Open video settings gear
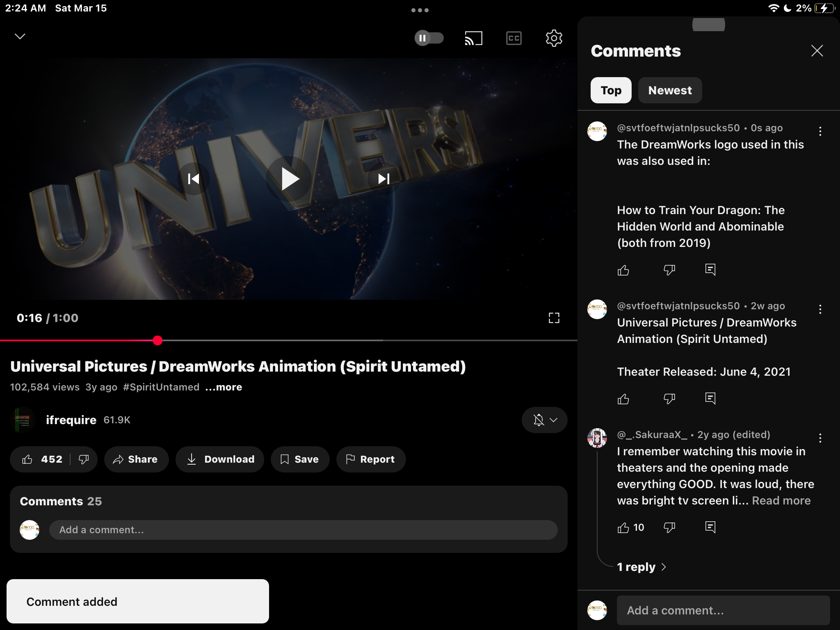This screenshot has width=840, height=630. coord(554,38)
